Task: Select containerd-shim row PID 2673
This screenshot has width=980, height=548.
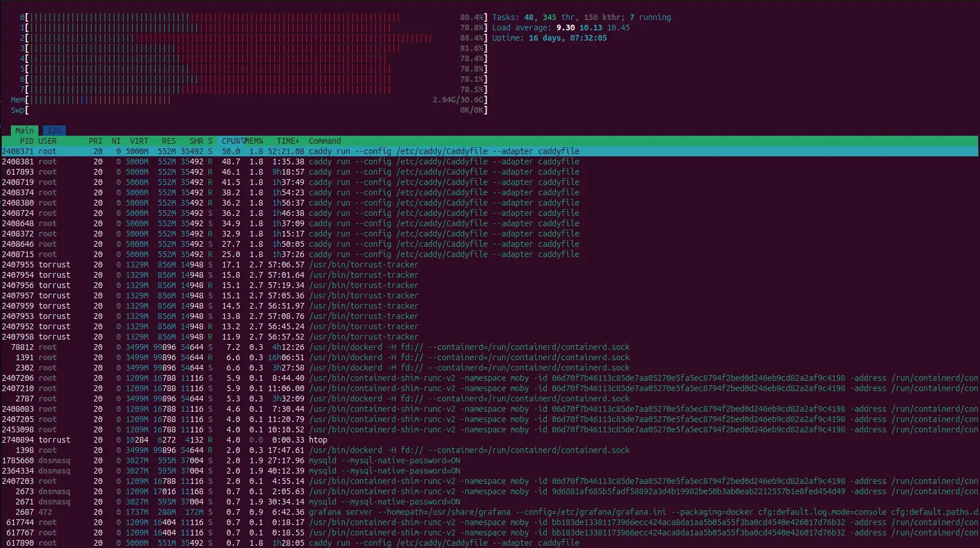Action: pos(490,491)
